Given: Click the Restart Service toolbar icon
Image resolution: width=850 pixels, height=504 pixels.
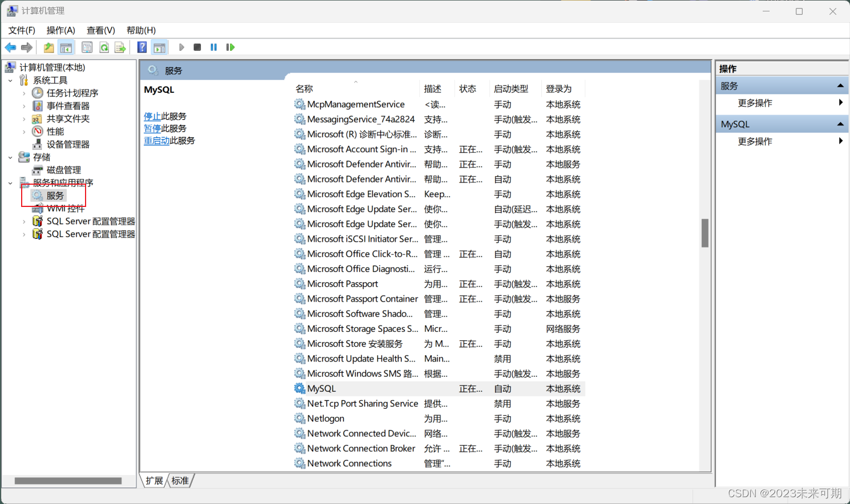Looking at the screenshot, I should [x=230, y=47].
